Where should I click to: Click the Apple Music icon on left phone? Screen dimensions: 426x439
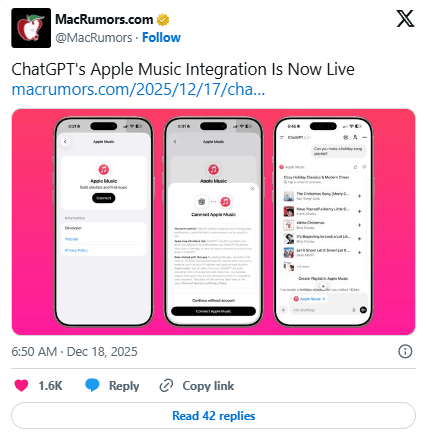click(x=104, y=169)
